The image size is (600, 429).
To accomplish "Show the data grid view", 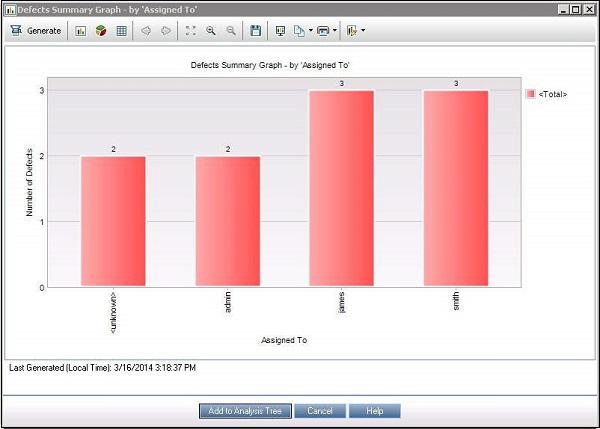I will point(121,31).
